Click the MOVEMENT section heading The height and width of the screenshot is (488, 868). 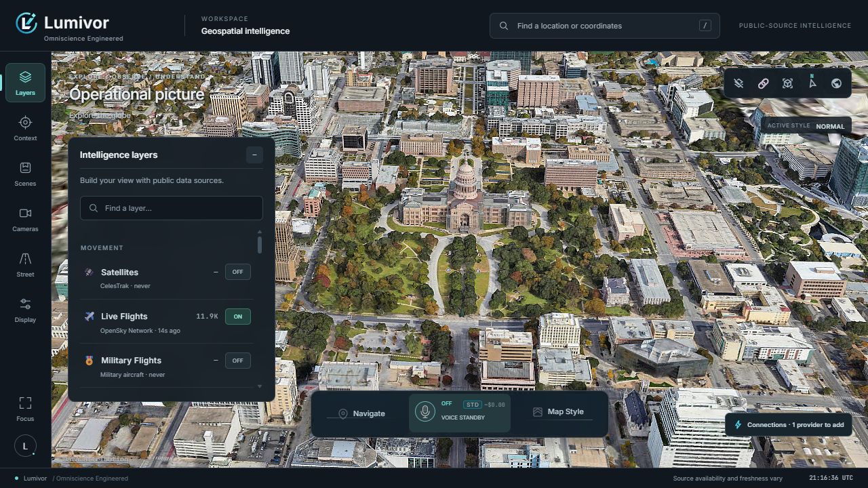coord(102,248)
